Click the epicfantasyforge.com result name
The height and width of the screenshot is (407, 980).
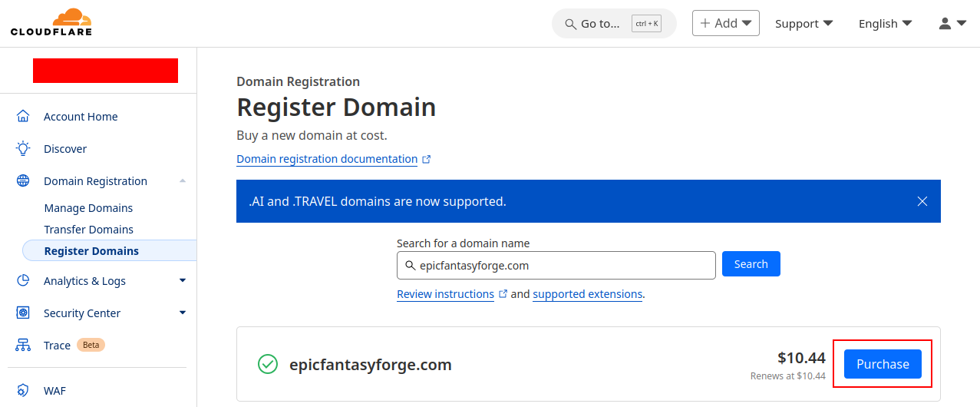371,365
